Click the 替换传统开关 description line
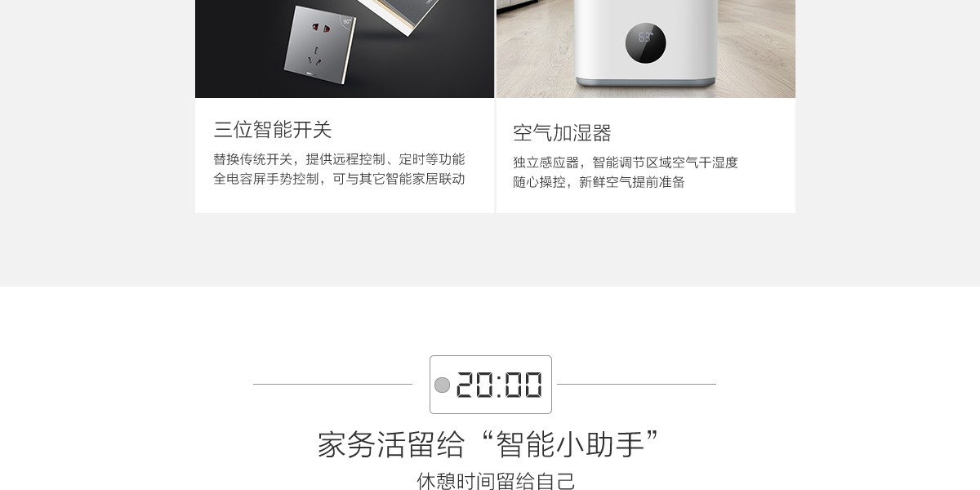 (x=339, y=159)
